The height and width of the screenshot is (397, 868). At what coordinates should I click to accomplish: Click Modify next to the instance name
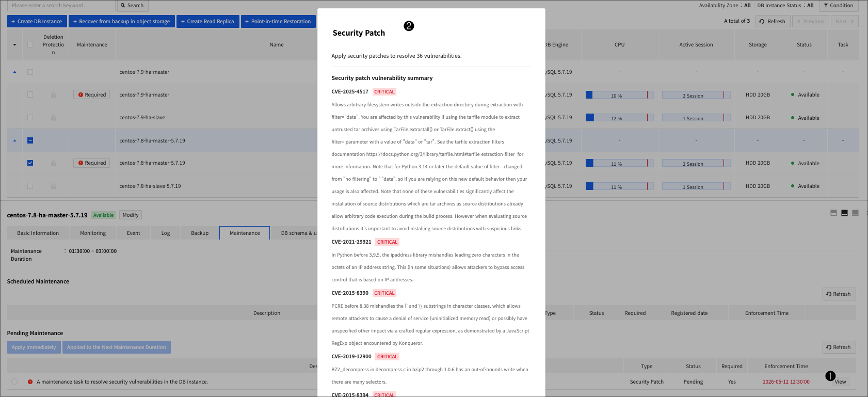[131, 215]
